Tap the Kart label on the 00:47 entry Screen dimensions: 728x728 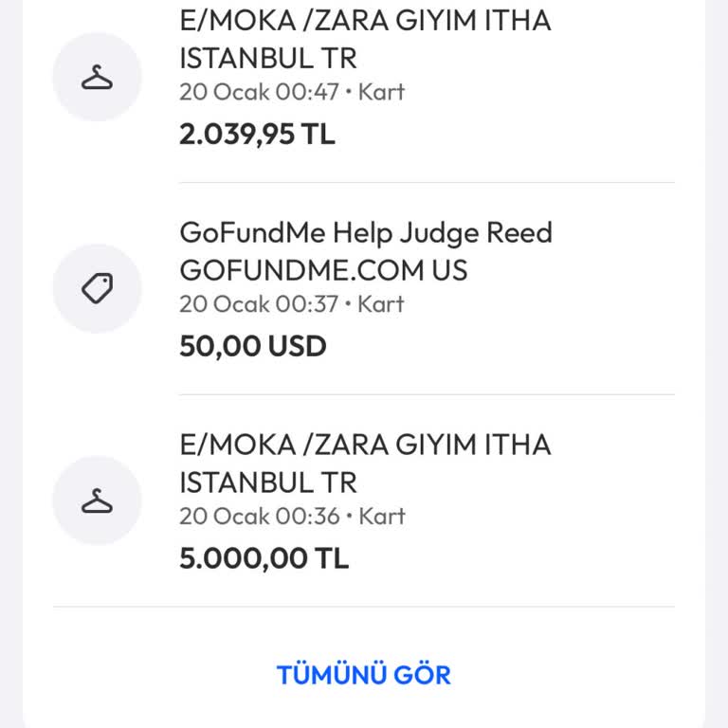[381, 92]
